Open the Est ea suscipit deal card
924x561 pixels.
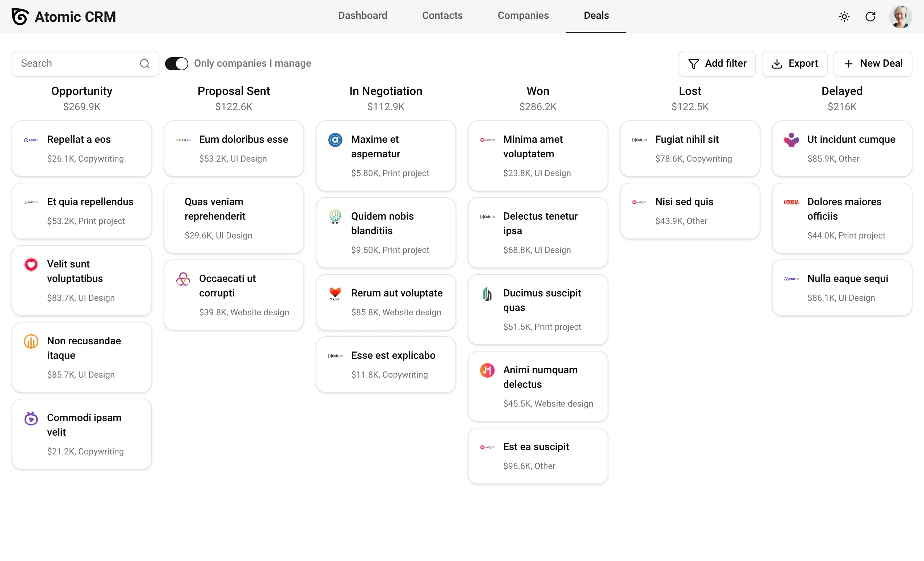(537, 456)
